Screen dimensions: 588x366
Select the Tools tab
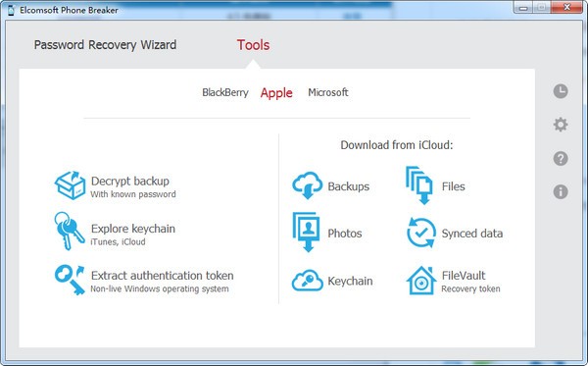point(253,45)
